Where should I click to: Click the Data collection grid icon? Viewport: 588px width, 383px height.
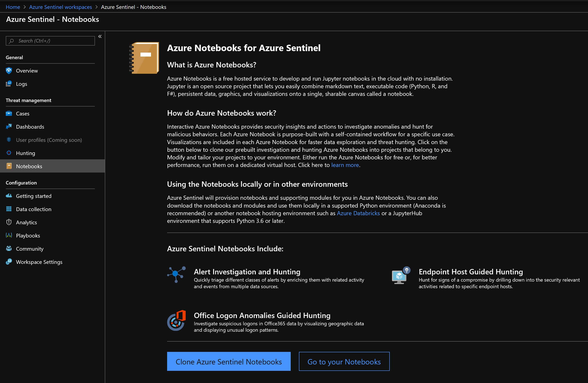9,209
